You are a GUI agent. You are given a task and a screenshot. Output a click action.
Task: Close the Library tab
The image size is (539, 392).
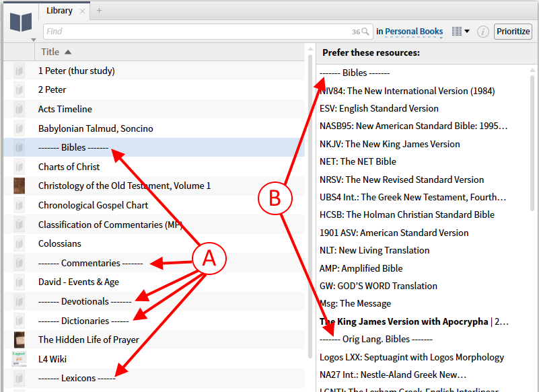[x=82, y=11]
